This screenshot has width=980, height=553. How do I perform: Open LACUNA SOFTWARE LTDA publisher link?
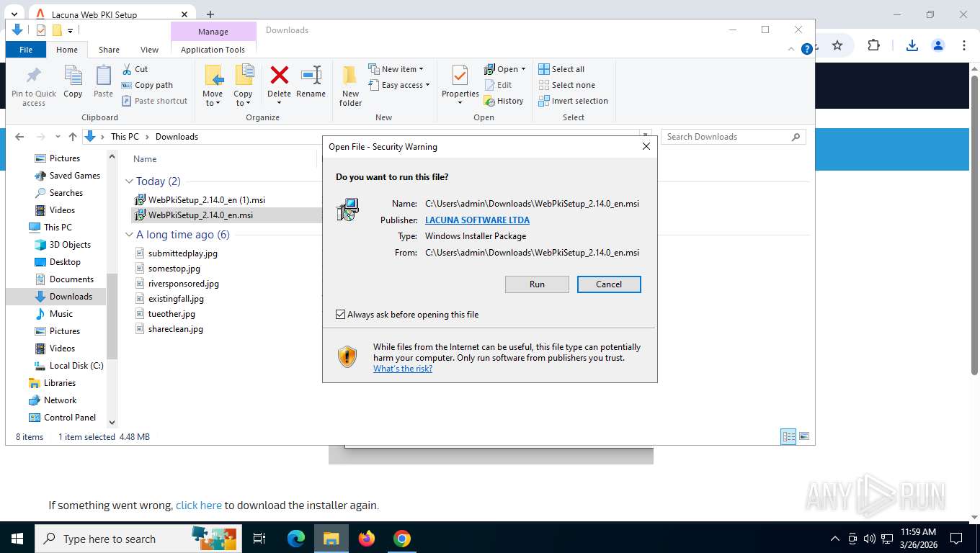[x=477, y=220]
